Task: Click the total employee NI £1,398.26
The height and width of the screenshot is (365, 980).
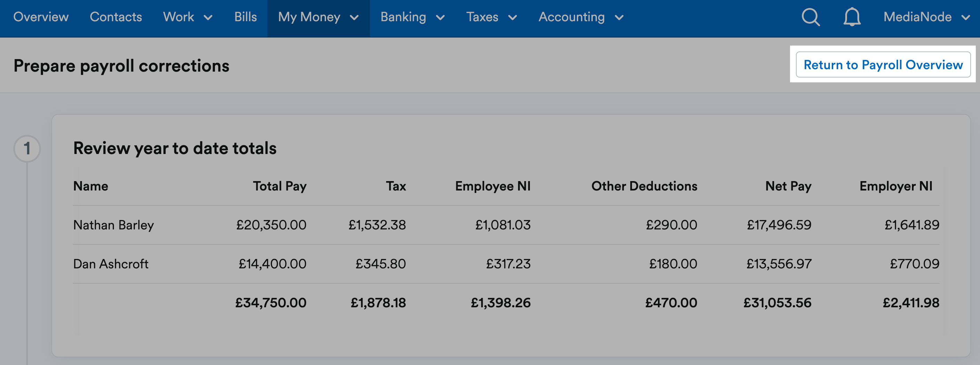Action: click(501, 303)
